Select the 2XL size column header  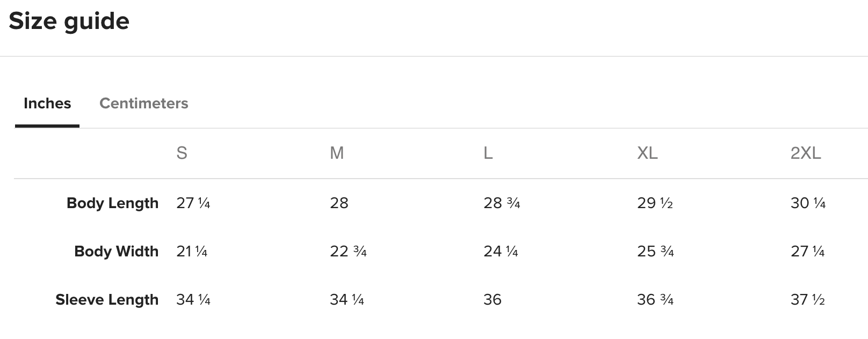click(x=806, y=153)
